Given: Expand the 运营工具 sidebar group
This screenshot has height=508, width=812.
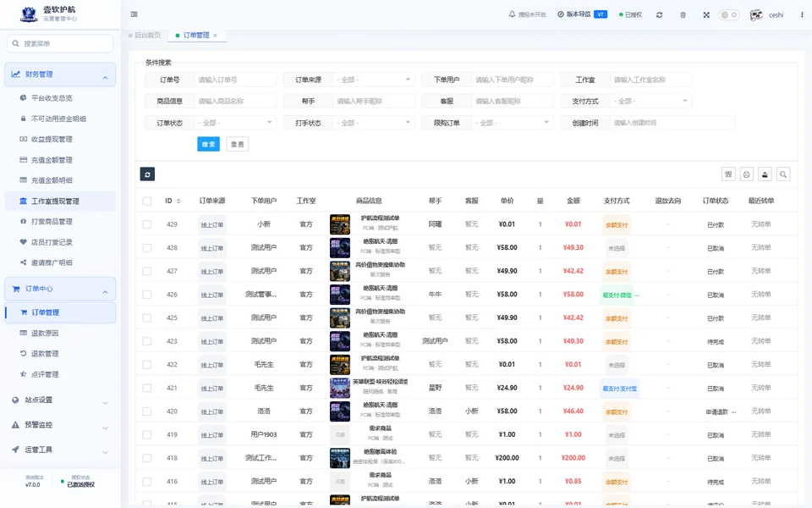Looking at the screenshot, I should click(60, 450).
